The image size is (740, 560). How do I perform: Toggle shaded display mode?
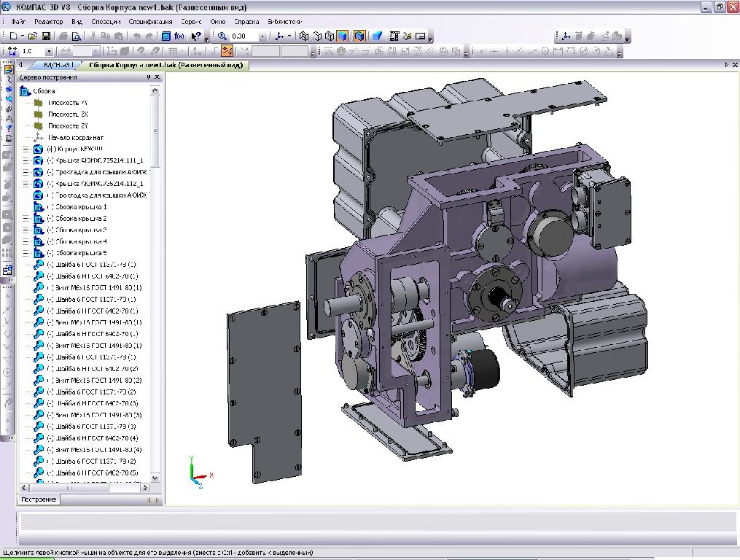(343, 36)
